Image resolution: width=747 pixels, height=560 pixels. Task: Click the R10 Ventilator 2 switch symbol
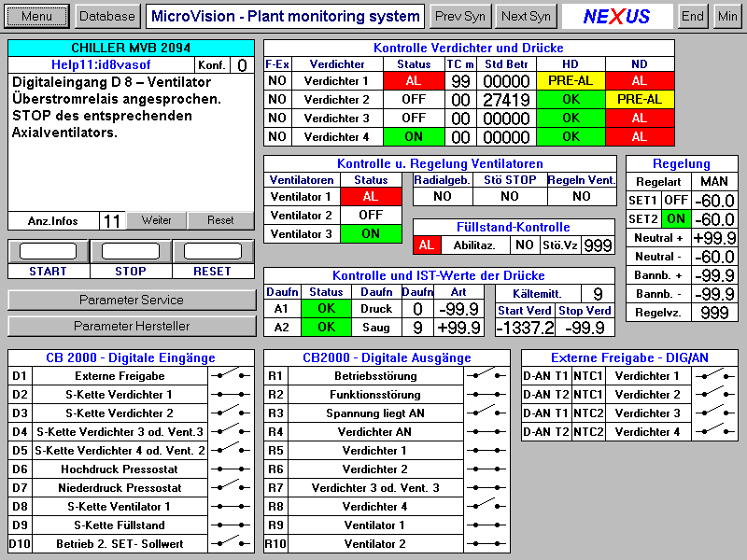(x=486, y=543)
